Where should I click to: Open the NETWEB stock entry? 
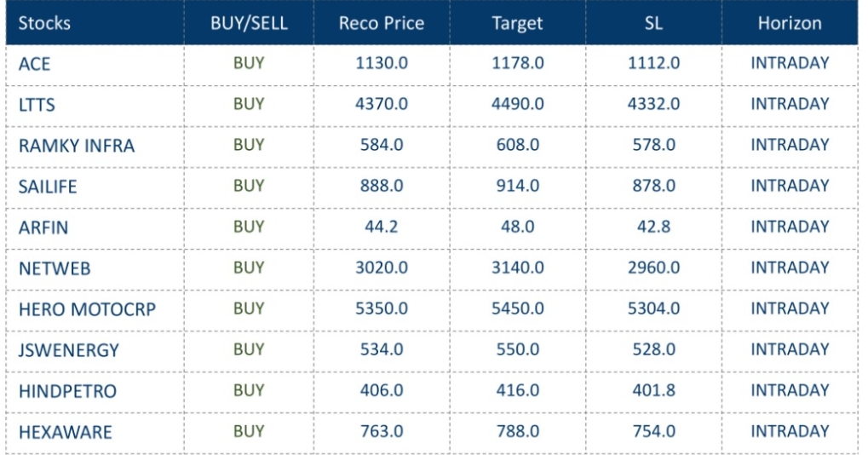(x=55, y=268)
